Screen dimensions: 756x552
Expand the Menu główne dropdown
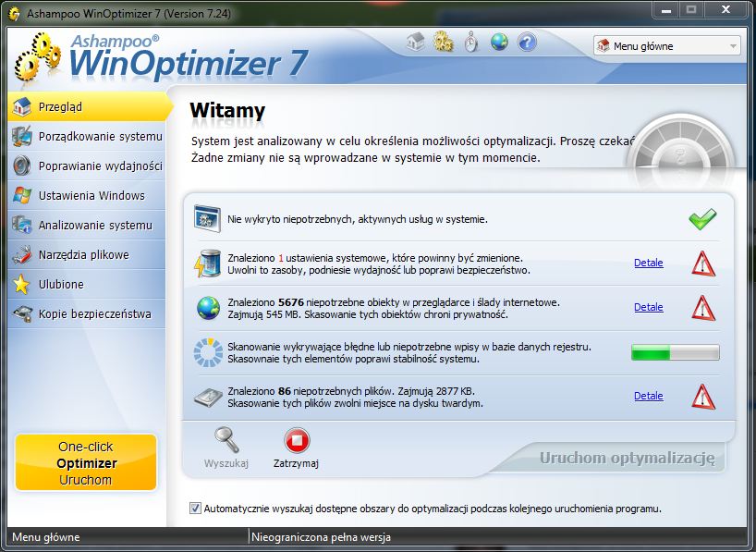click(x=666, y=46)
